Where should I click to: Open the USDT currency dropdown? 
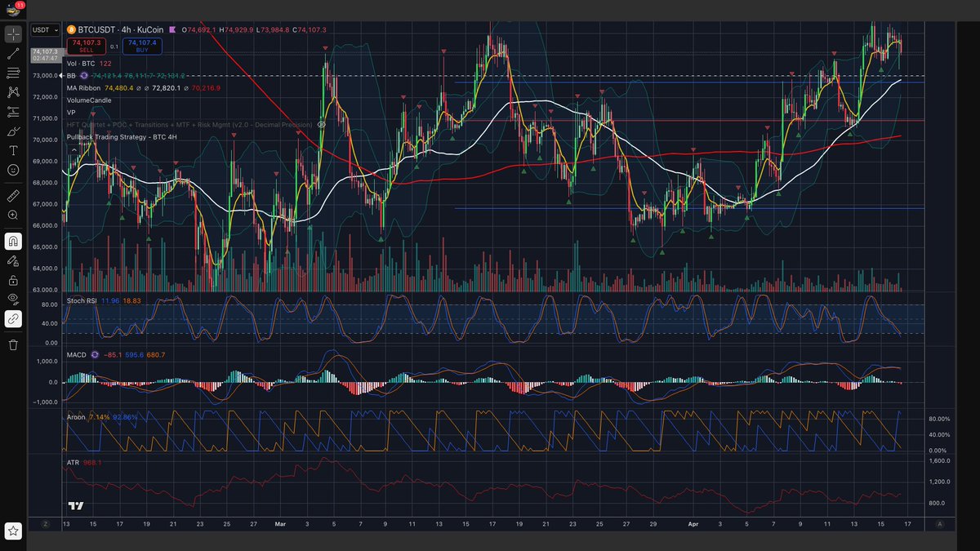coord(45,30)
